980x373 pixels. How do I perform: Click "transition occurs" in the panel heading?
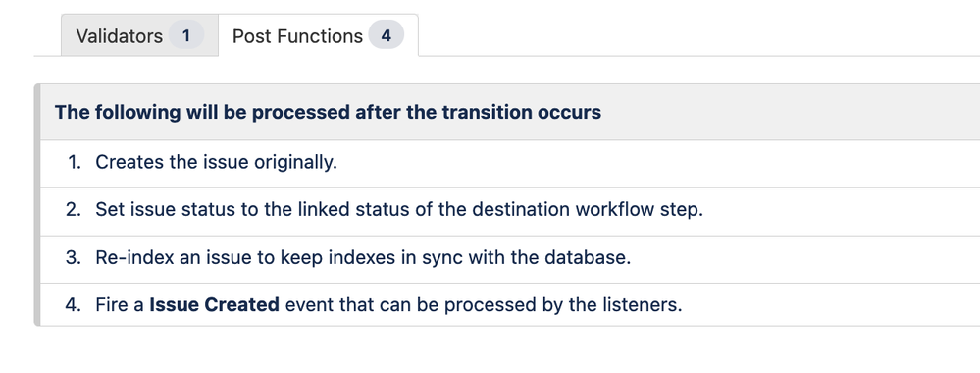[x=521, y=113]
